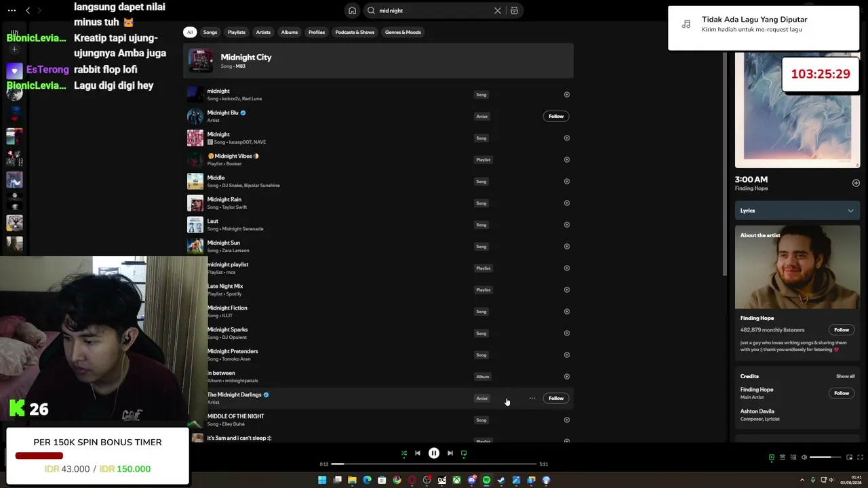Clear the 'mid night' search text
The image size is (868, 488).
pyautogui.click(x=498, y=11)
